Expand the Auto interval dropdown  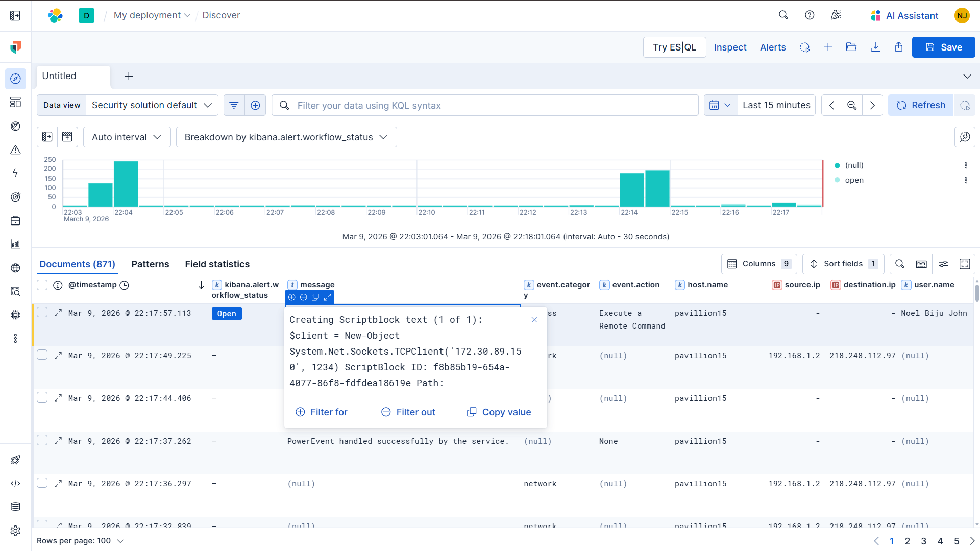click(127, 137)
